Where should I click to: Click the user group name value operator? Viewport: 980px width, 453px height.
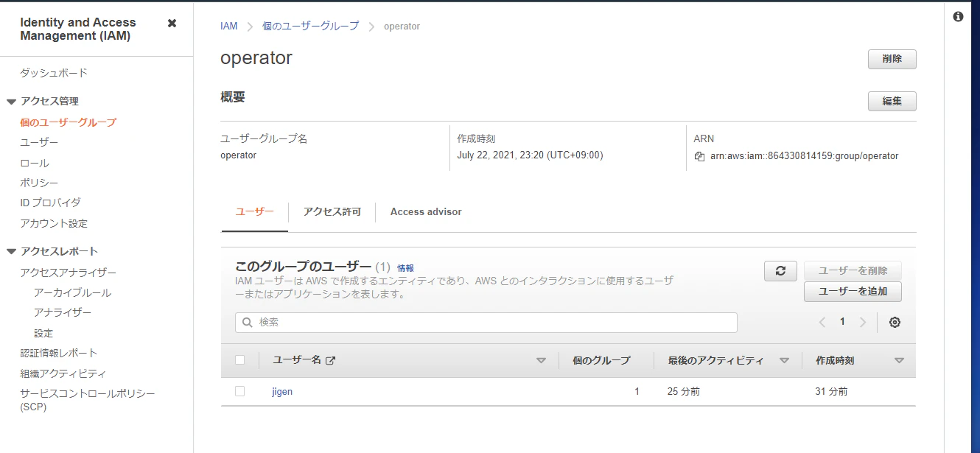(x=239, y=155)
